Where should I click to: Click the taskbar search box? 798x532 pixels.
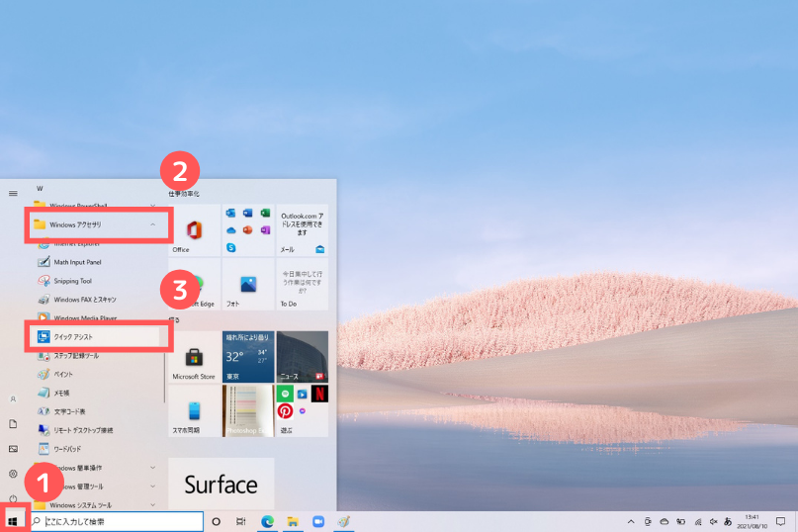tap(117, 521)
